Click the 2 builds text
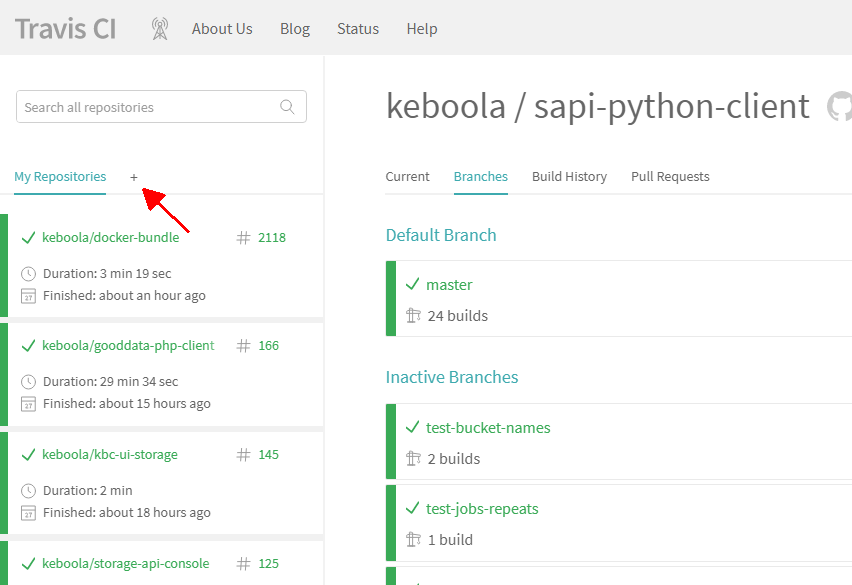The width and height of the screenshot is (852, 585). coord(454,458)
